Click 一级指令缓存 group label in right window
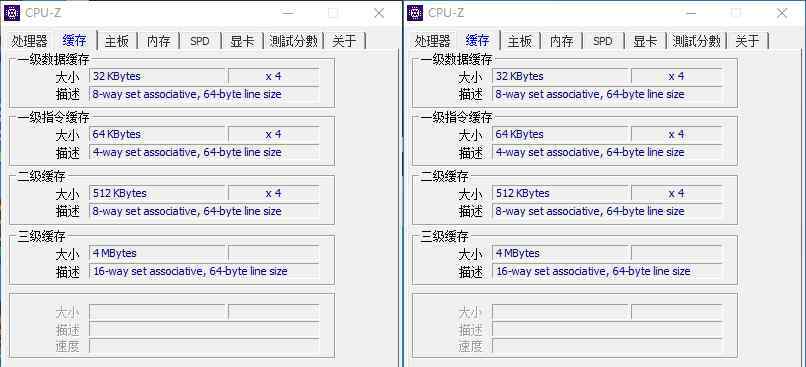806x367 pixels. [456, 118]
